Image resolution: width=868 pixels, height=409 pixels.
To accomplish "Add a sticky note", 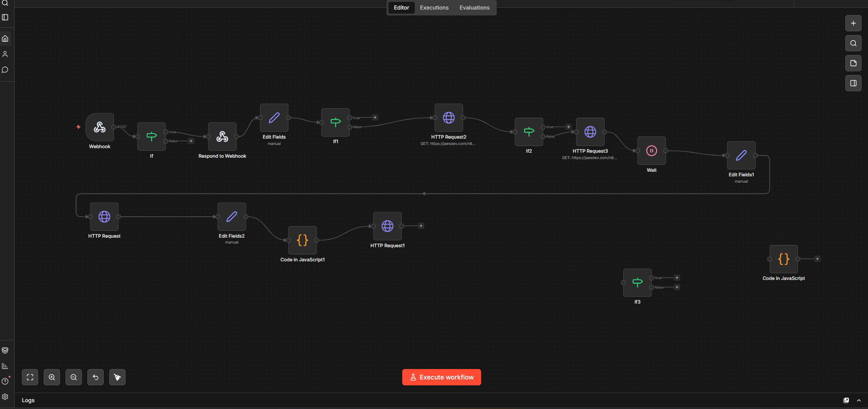I will coord(853,63).
